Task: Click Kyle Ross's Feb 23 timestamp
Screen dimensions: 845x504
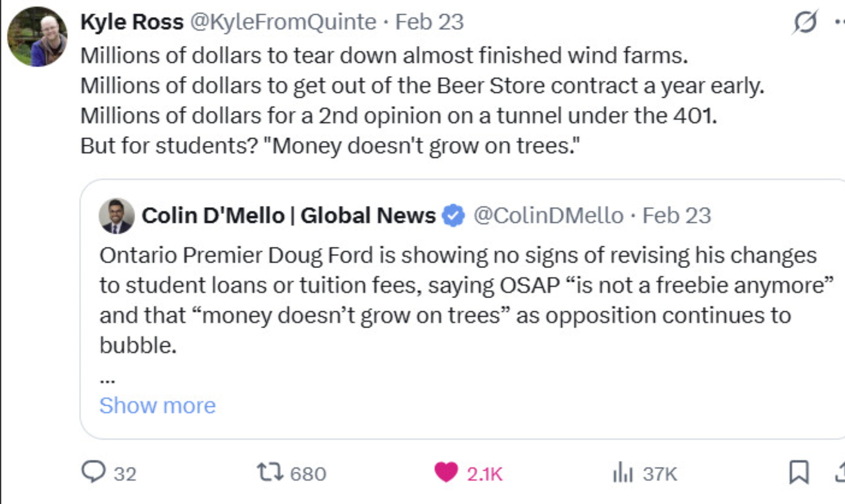Action: (429, 22)
